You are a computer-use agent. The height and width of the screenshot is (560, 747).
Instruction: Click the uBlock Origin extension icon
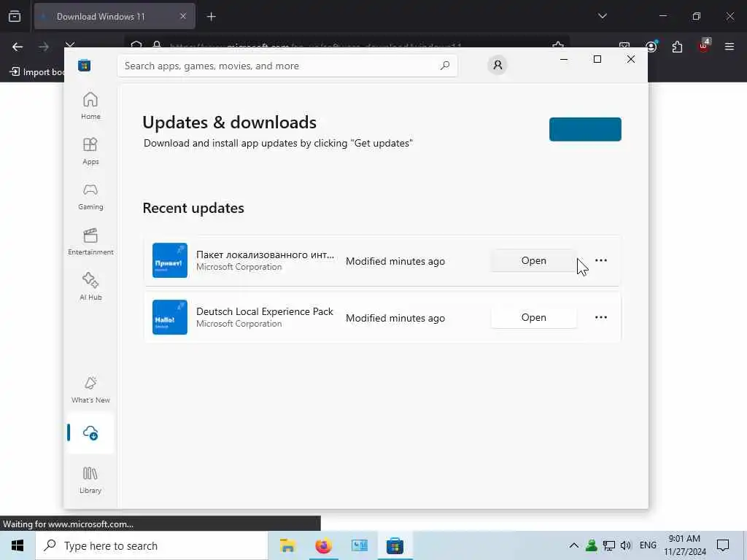pos(704,46)
